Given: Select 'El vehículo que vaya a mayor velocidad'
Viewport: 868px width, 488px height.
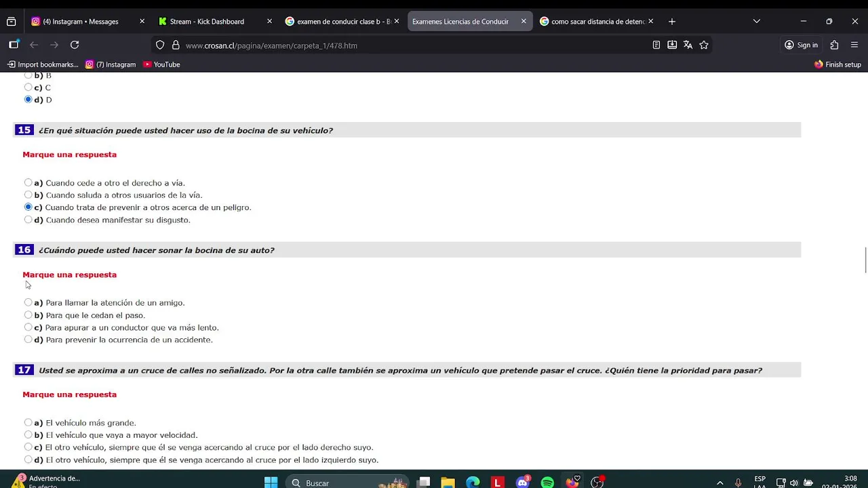Looking at the screenshot, I should (28, 435).
